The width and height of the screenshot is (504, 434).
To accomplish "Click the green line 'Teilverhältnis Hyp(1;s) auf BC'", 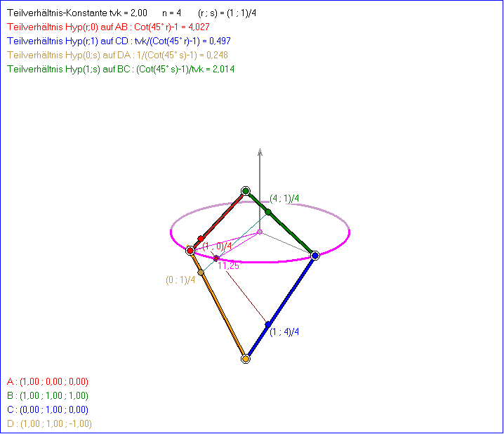I will [x=121, y=69].
